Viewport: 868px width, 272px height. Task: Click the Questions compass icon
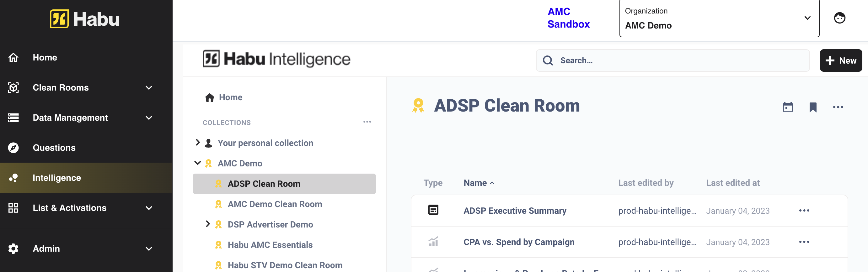pyautogui.click(x=13, y=148)
